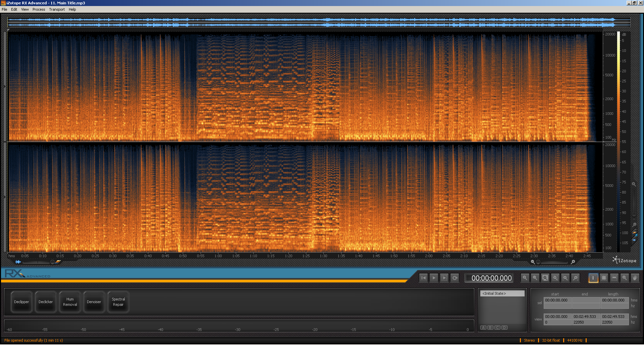Open the Denoiser module
This screenshot has width=644, height=345.
coord(94,302)
